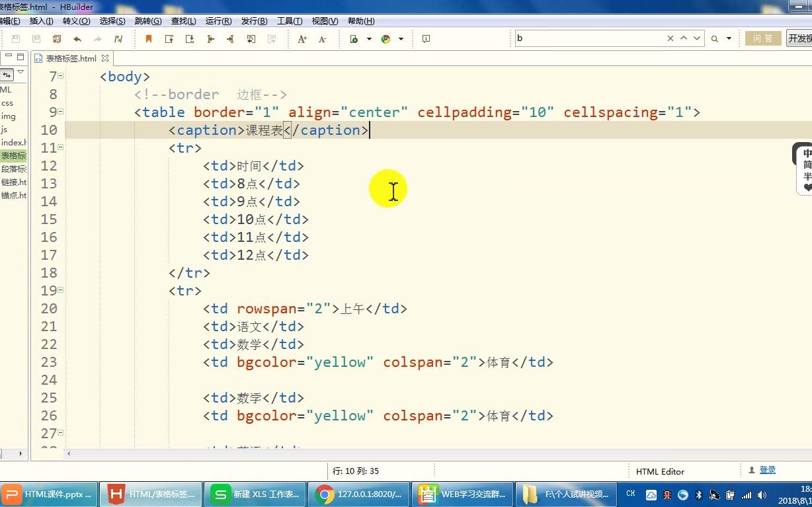Open the file in Chrome browser icon

point(386,38)
